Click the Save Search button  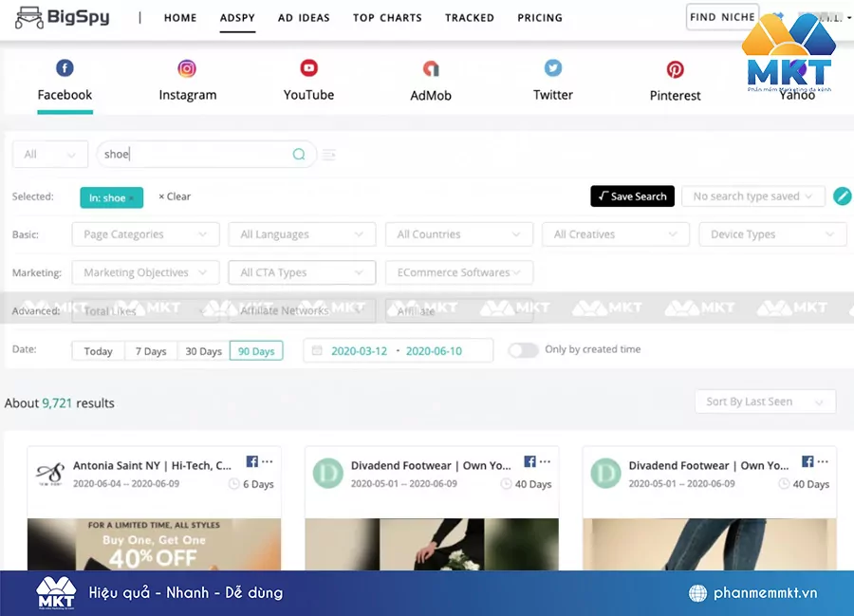[632, 196]
